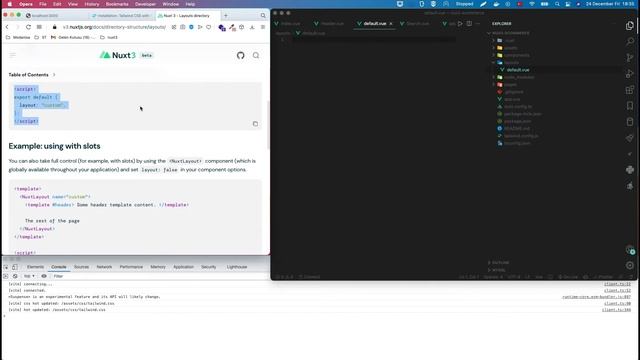Click the DevTools inspect element icon

[x=6, y=267]
